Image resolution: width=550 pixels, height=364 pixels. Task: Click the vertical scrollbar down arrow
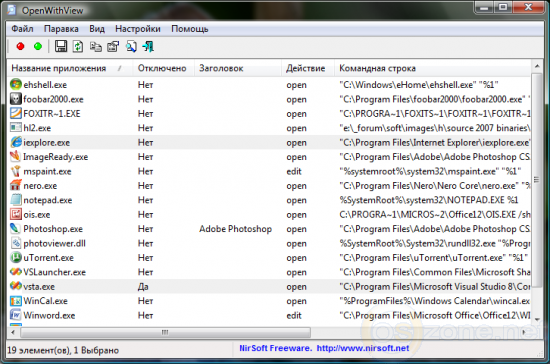(x=537, y=319)
